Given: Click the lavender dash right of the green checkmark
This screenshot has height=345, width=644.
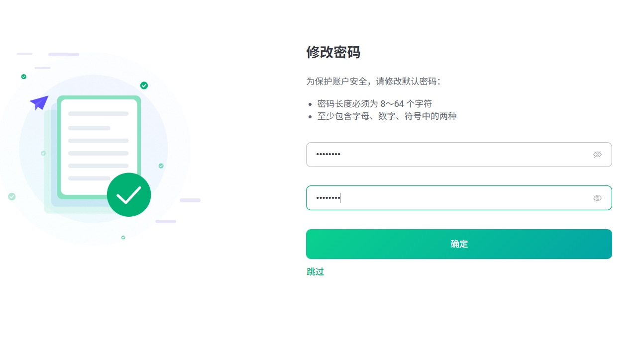Looking at the screenshot, I should (x=190, y=200).
